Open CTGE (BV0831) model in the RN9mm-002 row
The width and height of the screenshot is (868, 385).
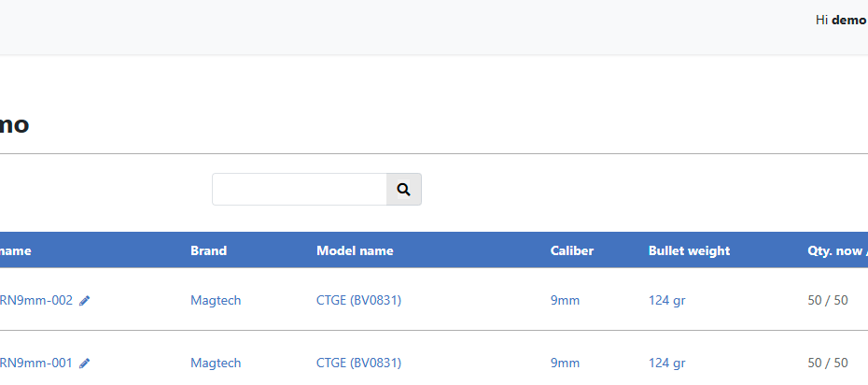tap(359, 300)
